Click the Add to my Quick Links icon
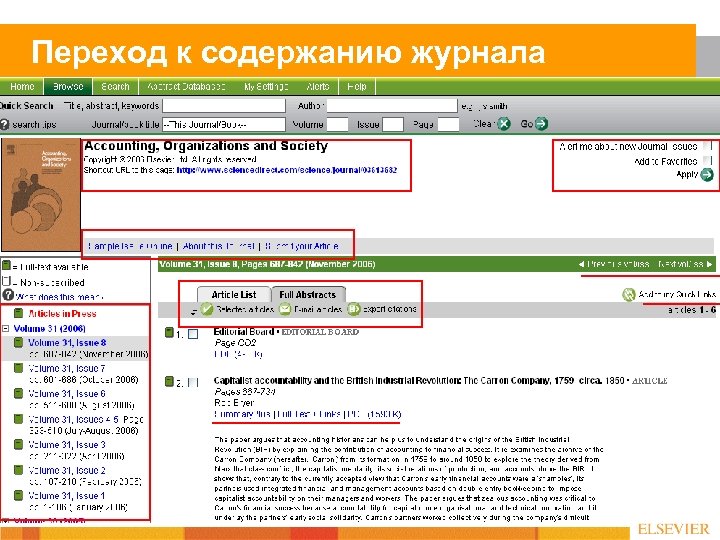The image size is (720, 540). (629, 294)
